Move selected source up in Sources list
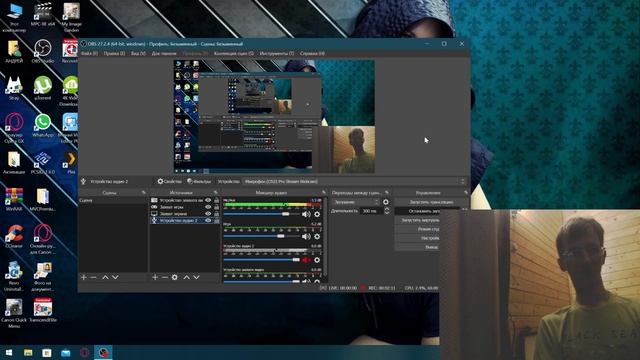The height and width of the screenshot is (360, 640). pos(187,277)
